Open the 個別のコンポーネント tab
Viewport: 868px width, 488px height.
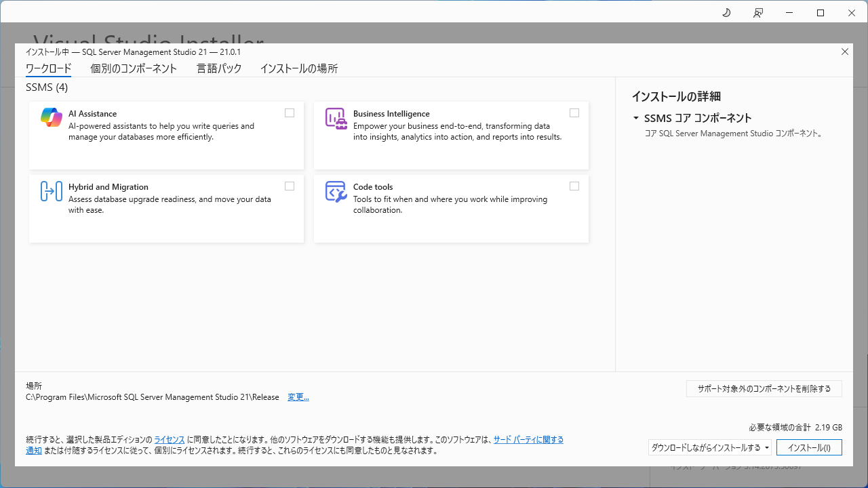click(x=134, y=68)
